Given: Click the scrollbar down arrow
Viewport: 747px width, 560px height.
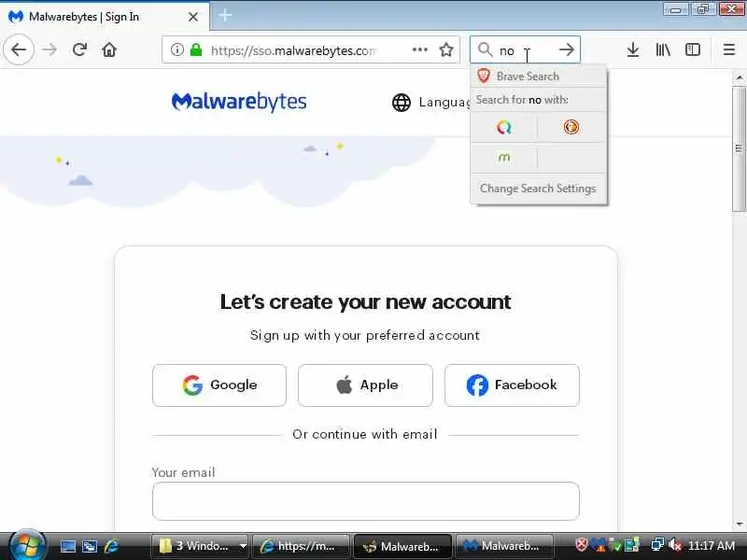Looking at the screenshot, I should tap(739, 524).
